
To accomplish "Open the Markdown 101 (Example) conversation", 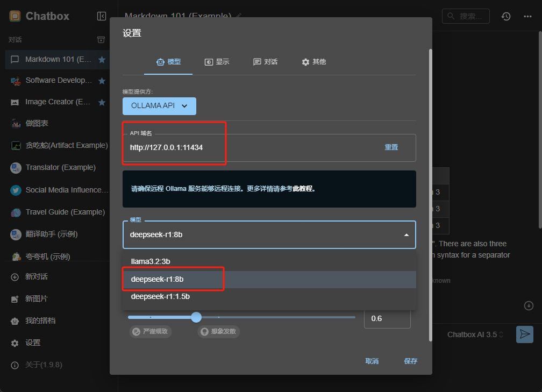I will click(x=58, y=60).
